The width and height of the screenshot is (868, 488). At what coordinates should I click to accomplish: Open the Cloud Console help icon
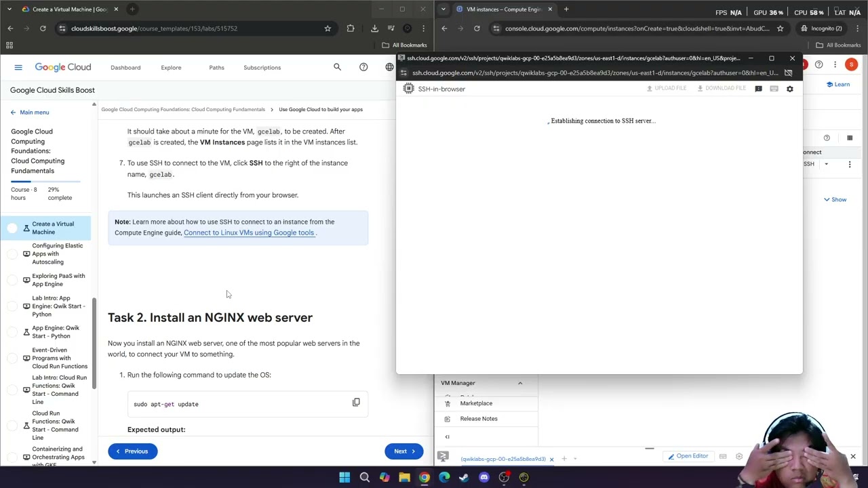click(x=818, y=65)
